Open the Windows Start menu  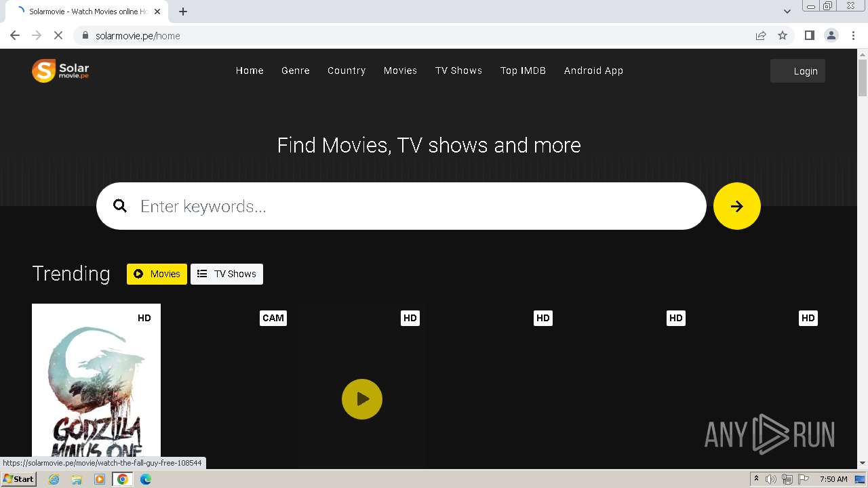tap(19, 479)
